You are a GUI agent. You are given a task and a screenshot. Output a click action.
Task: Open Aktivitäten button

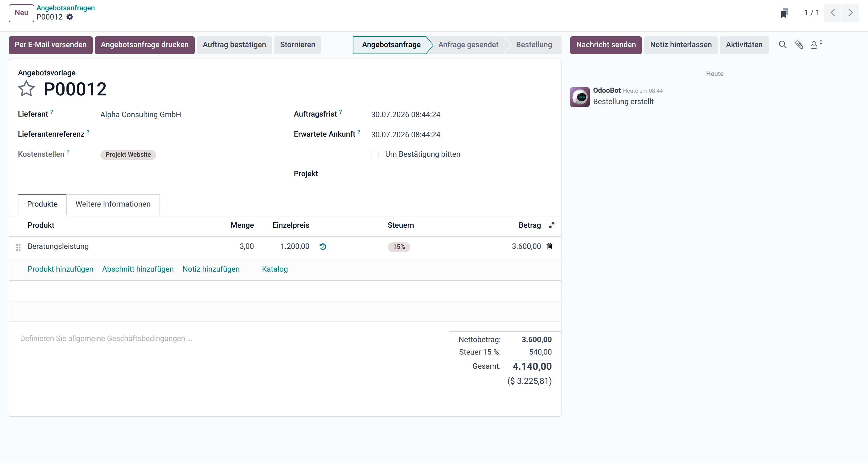pos(744,45)
